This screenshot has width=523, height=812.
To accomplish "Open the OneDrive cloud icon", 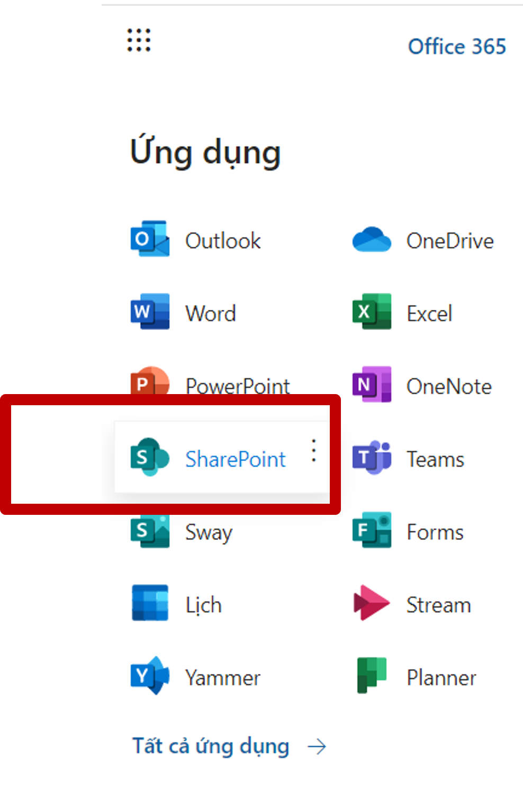I will click(x=372, y=240).
